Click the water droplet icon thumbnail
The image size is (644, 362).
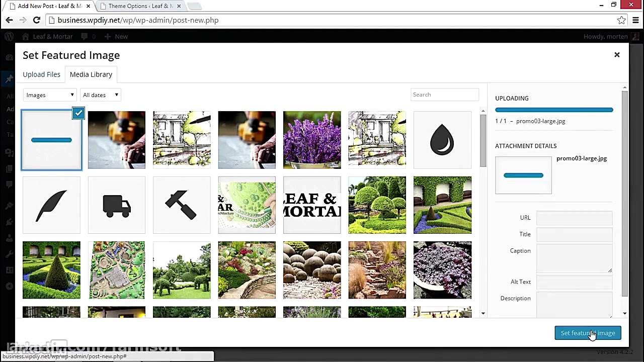pos(442,140)
